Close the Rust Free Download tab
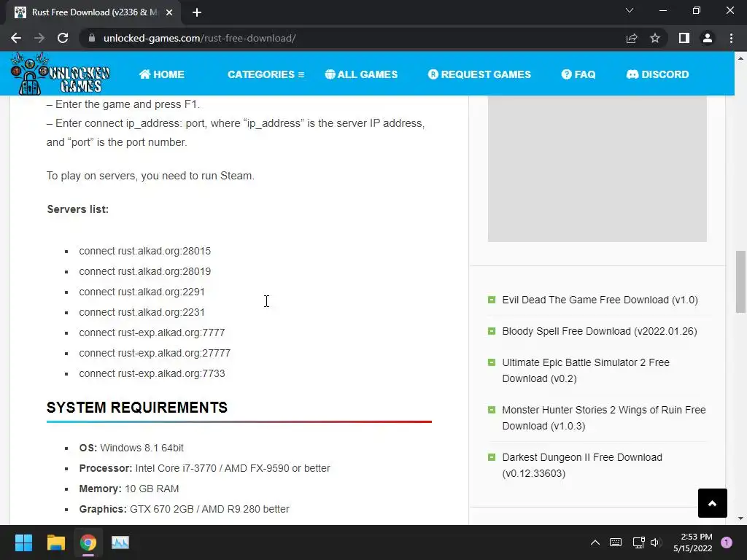The image size is (747, 560). 169,12
